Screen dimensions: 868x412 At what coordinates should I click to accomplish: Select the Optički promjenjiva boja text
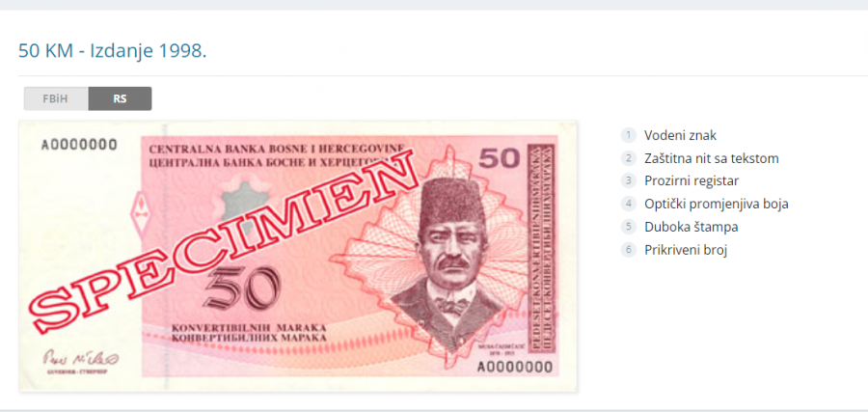[x=717, y=204]
